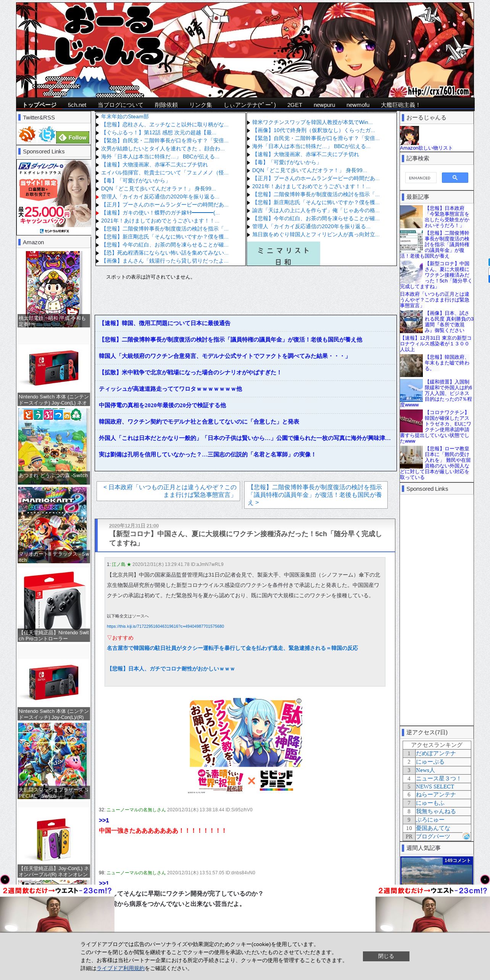Open 中国停電の真相 headline link
The height and width of the screenshot is (980, 490).
click(162, 405)
